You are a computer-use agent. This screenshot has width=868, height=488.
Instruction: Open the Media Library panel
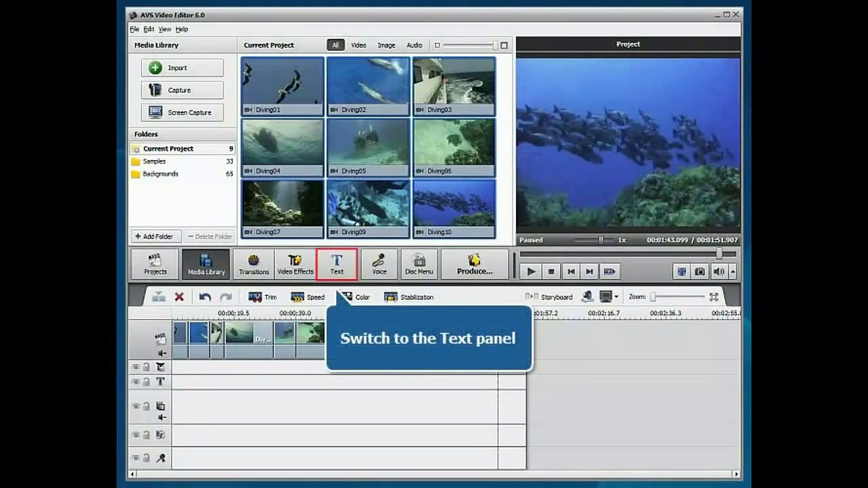[206, 264]
